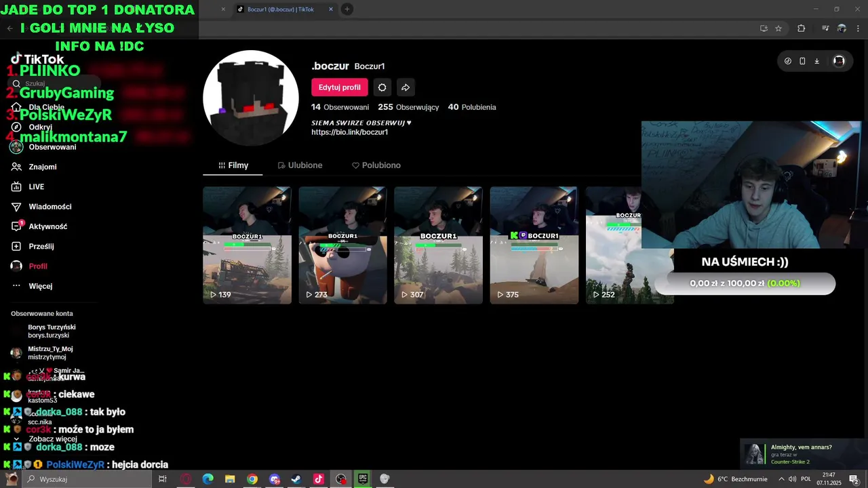The height and width of the screenshot is (488, 868).
Task: Click the large profile avatar picture
Action: pyautogui.click(x=251, y=98)
